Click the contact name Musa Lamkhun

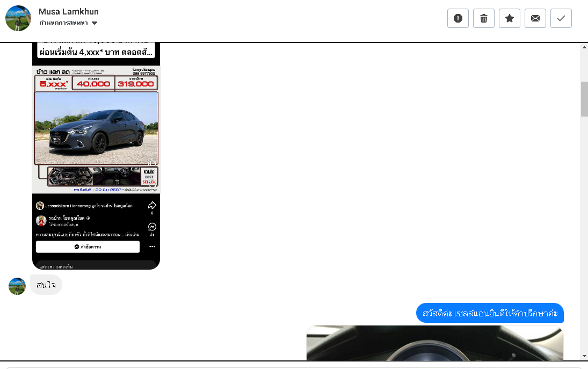point(69,12)
